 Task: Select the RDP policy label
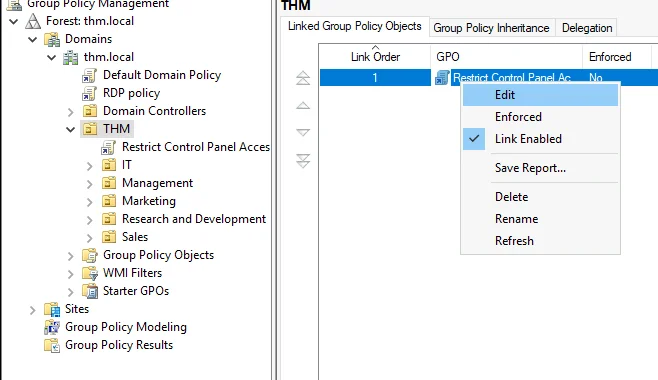(x=132, y=93)
